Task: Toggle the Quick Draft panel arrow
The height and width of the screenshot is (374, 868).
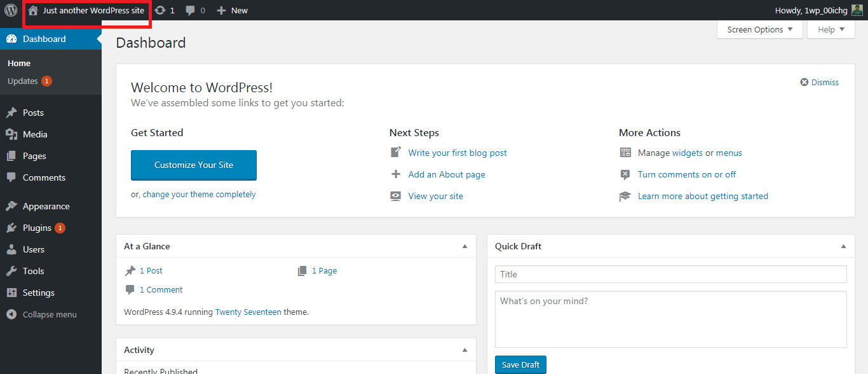Action: coord(843,246)
